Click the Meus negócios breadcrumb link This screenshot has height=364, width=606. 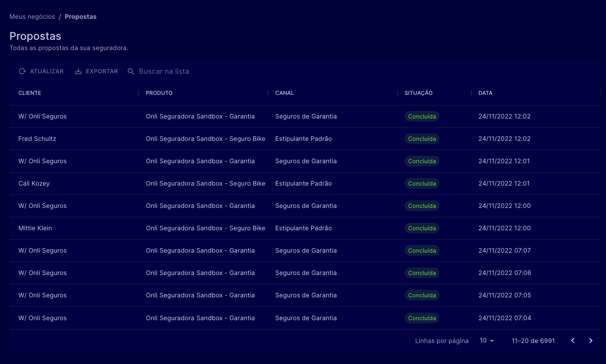32,17
